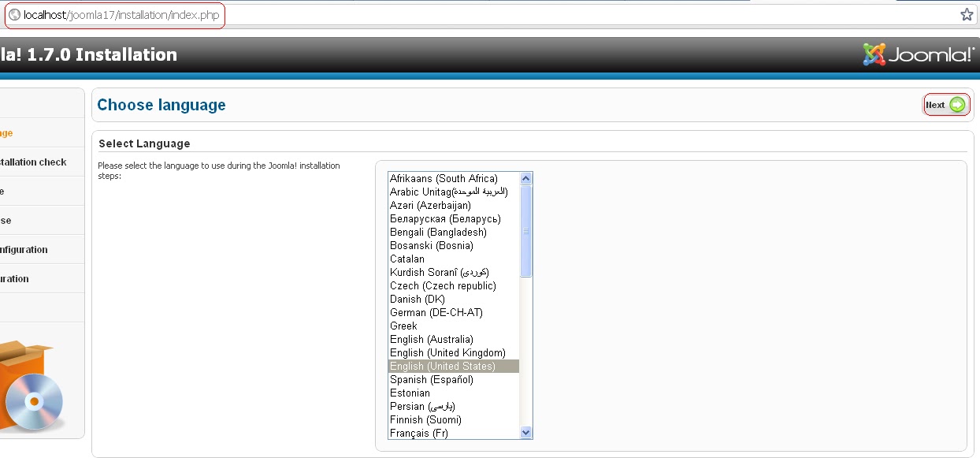The width and height of the screenshot is (980, 458).
Task: Click language list scroll down arrow
Action: (x=526, y=432)
